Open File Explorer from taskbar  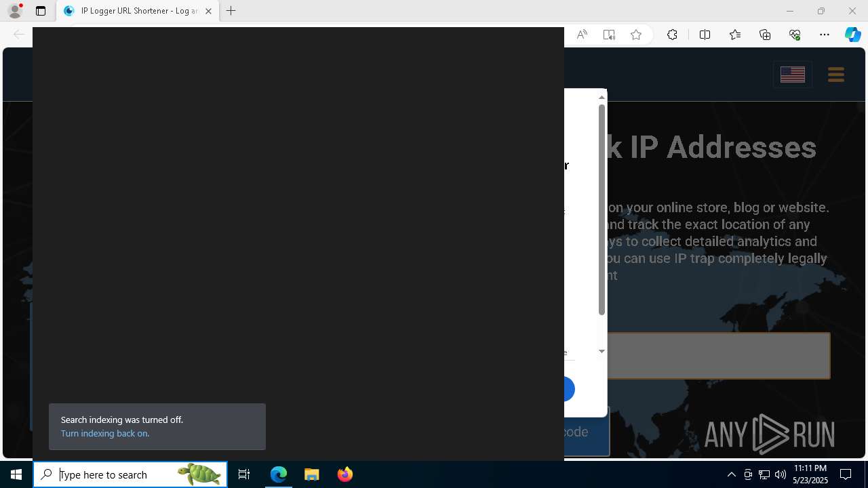312,474
